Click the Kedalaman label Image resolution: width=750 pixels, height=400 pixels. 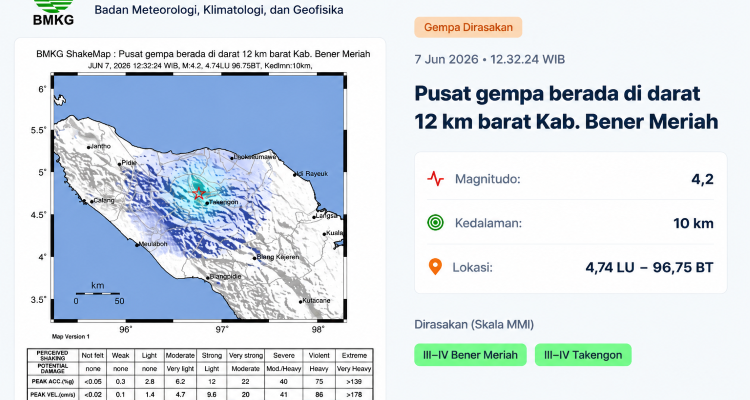click(x=488, y=223)
